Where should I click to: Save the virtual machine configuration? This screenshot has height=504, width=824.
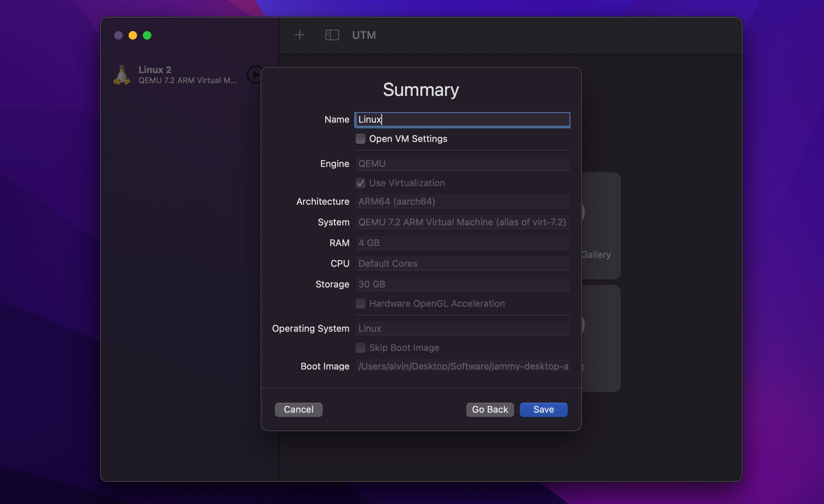[543, 409]
